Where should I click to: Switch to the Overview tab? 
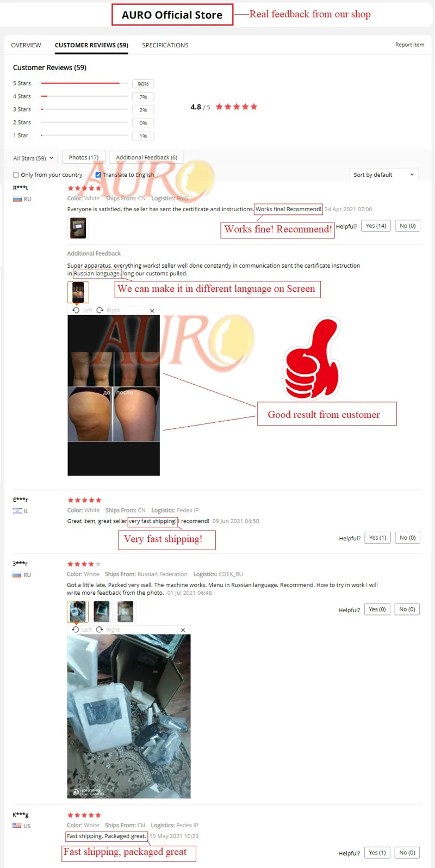tap(26, 45)
